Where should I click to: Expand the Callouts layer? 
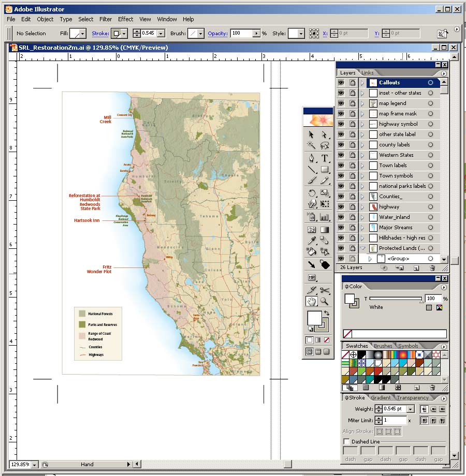click(x=362, y=83)
